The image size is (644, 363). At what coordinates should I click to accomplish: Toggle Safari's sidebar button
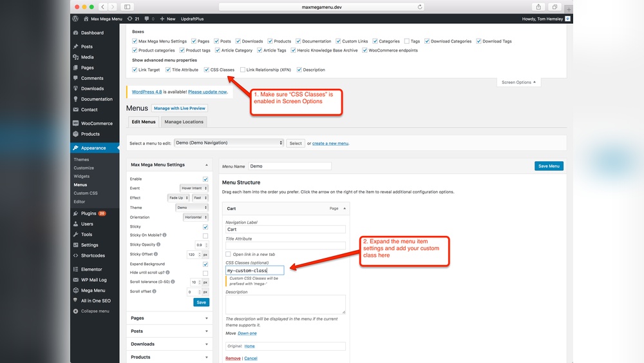(x=128, y=7)
